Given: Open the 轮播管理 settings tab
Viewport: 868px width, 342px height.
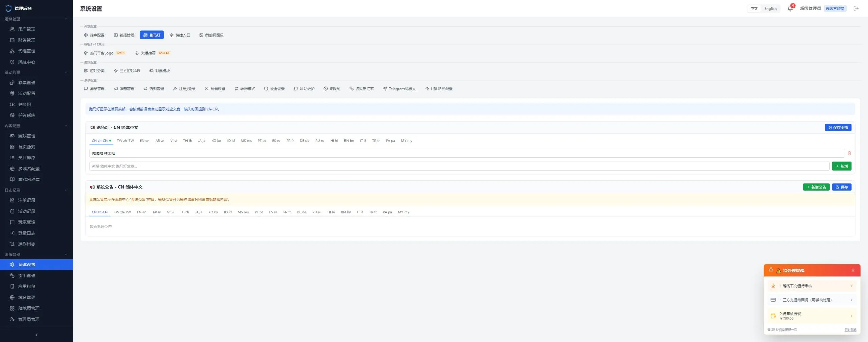Looking at the screenshot, I should (x=124, y=35).
